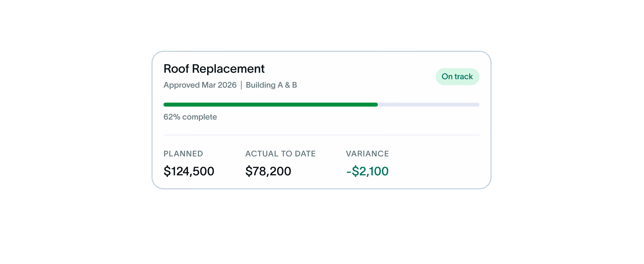Click the Approved Mar 2026 text
The image size is (644, 264).
(200, 85)
